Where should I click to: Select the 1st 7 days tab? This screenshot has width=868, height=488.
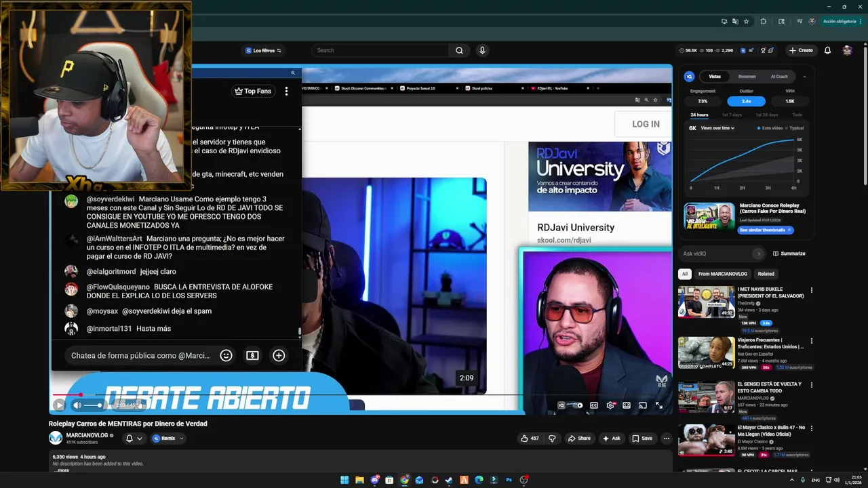click(x=732, y=115)
